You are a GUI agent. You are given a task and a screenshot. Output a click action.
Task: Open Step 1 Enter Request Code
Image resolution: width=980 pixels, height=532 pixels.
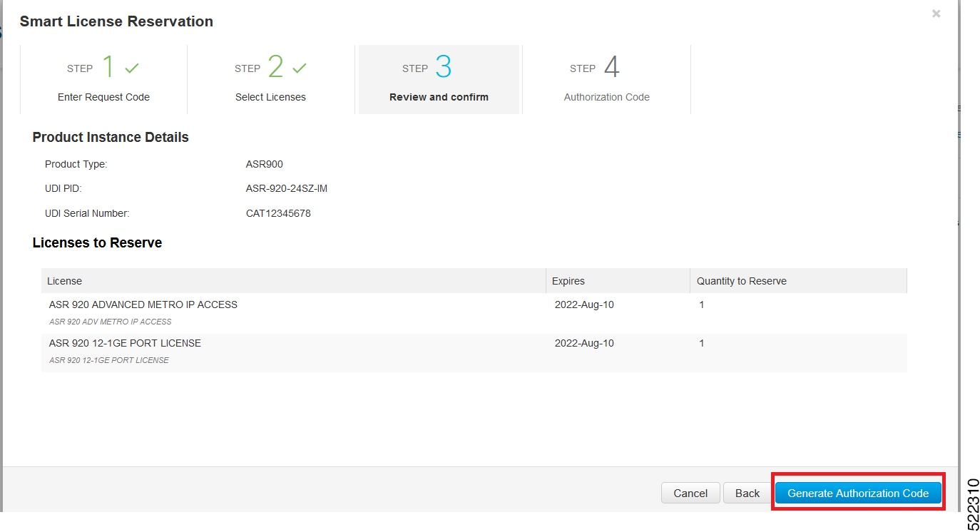(103, 79)
